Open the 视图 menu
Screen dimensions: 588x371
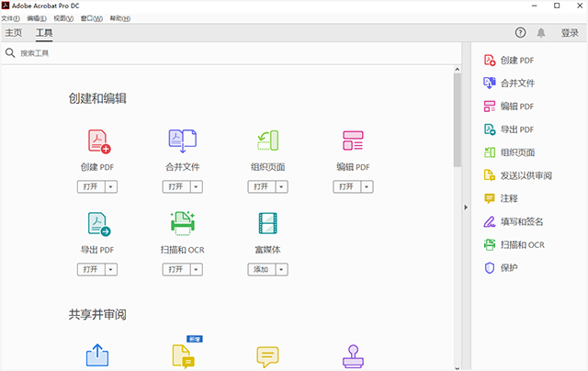click(x=63, y=18)
